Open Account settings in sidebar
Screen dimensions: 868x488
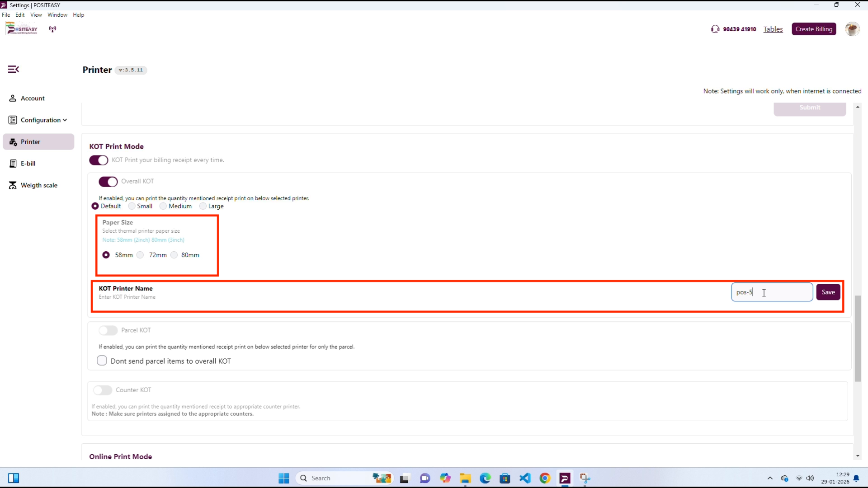[x=33, y=98]
